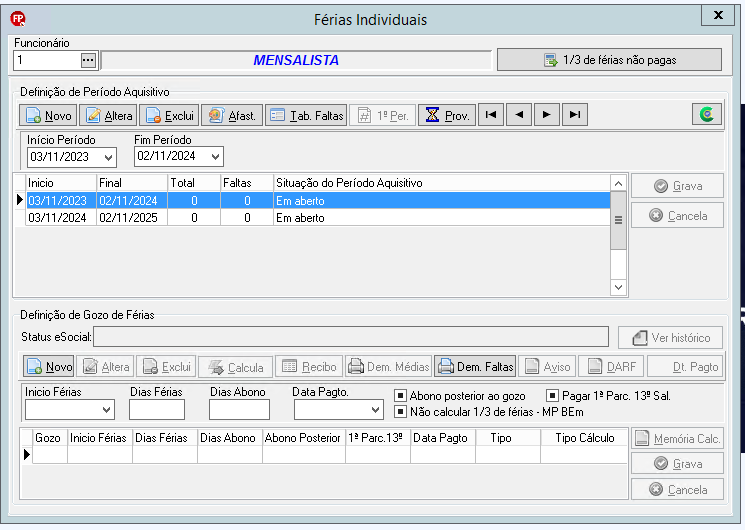The height and width of the screenshot is (530, 745).
Task: Toggle Abono posterior ao gozo checkbox
Action: tap(401, 395)
